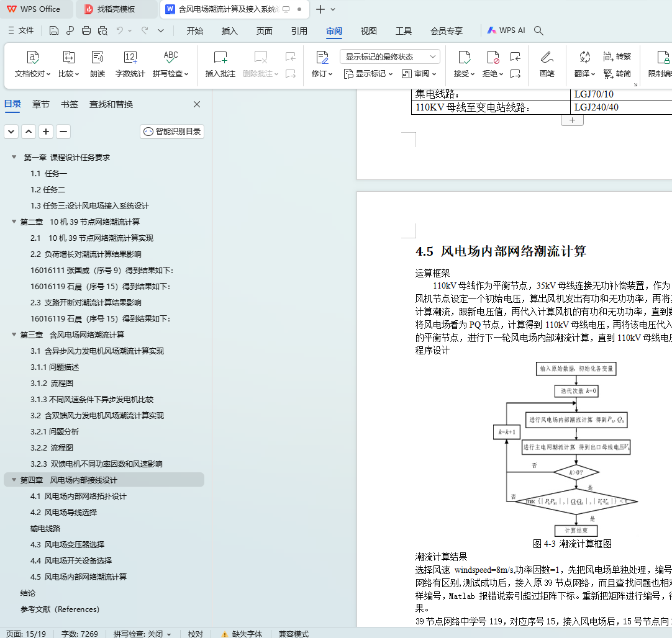Collapse the 第四章 风电场内部接线设计 node
The width and height of the screenshot is (672, 638).
14,480
